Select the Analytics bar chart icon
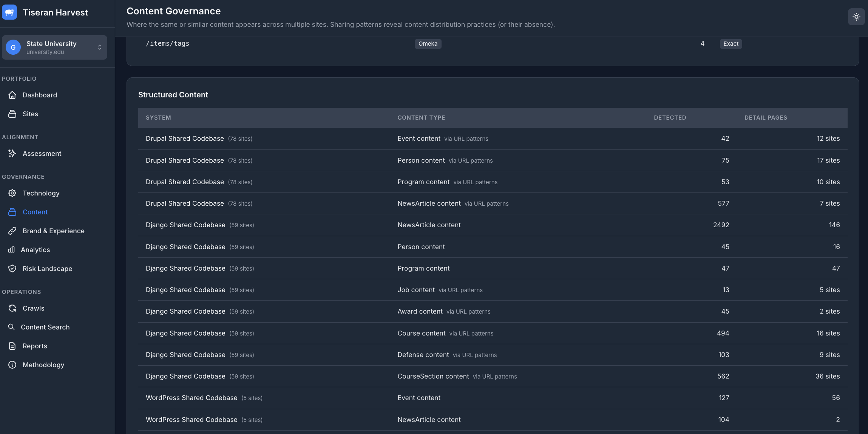 coord(12,249)
